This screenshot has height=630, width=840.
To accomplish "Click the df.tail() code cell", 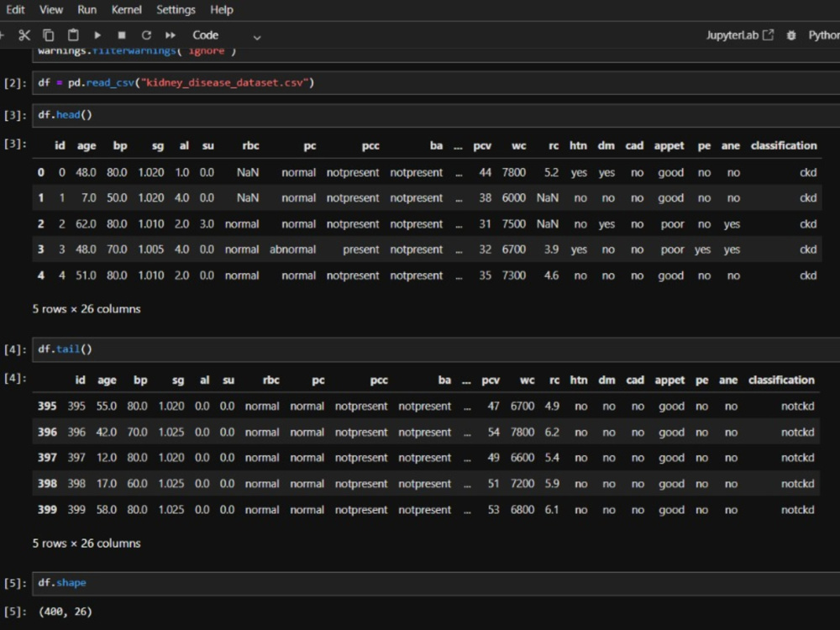I will click(x=436, y=349).
